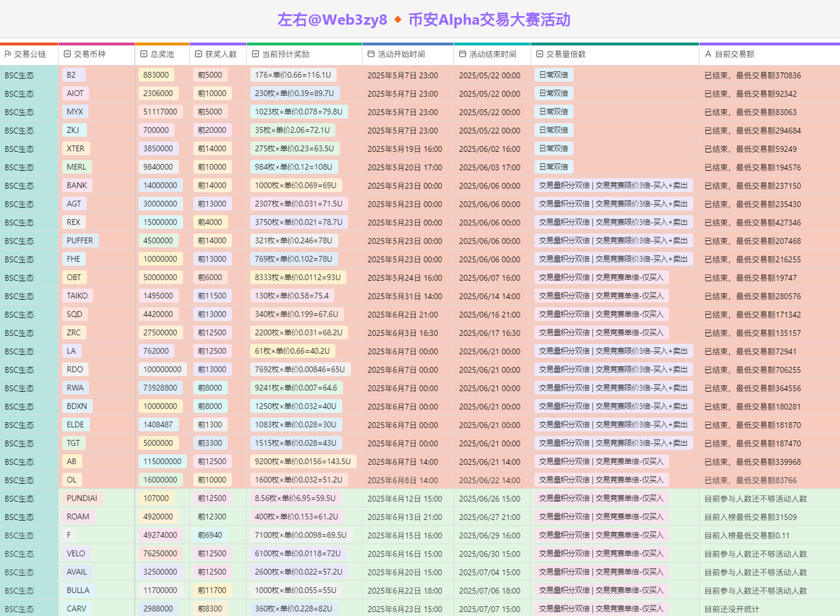
Task: Click end time 2025/07/07 15:00
Action: coord(489,609)
